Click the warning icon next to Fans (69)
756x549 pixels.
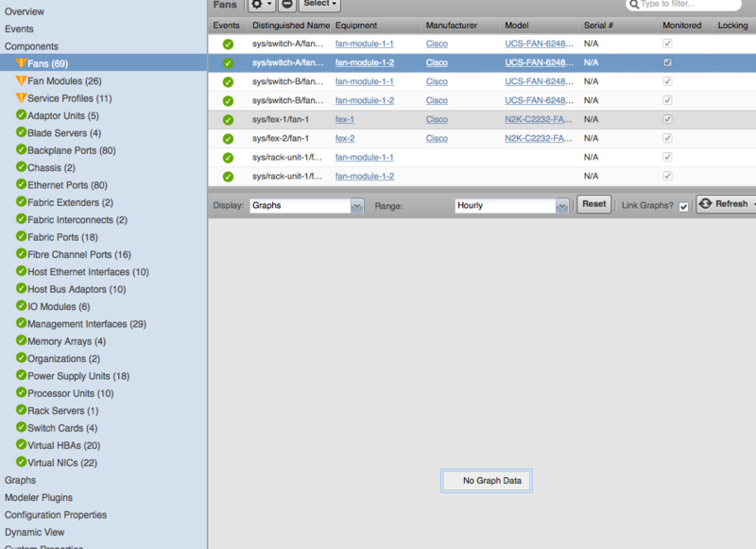[21, 62]
